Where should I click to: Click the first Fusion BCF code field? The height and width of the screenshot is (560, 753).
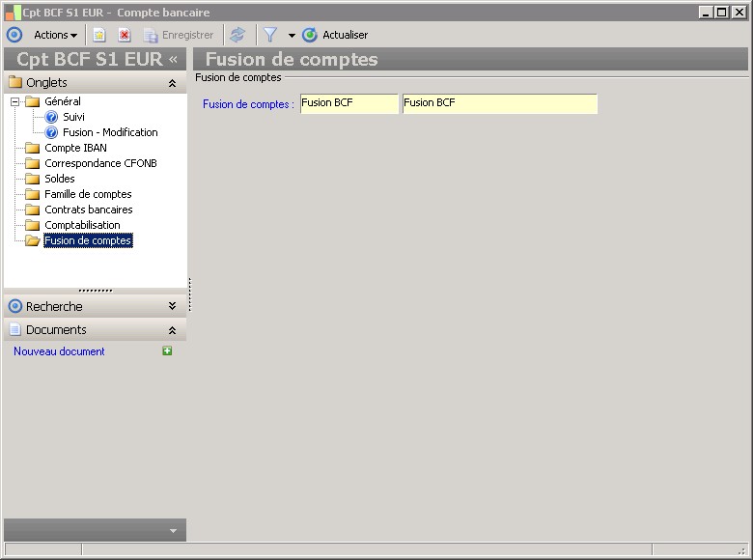point(349,103)
